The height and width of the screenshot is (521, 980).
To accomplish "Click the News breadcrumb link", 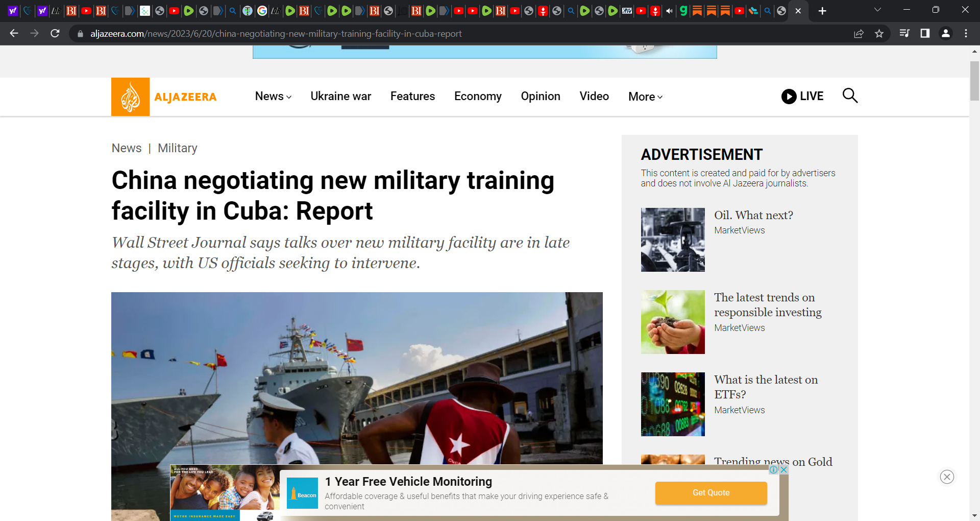I will [x=127, y=148].
